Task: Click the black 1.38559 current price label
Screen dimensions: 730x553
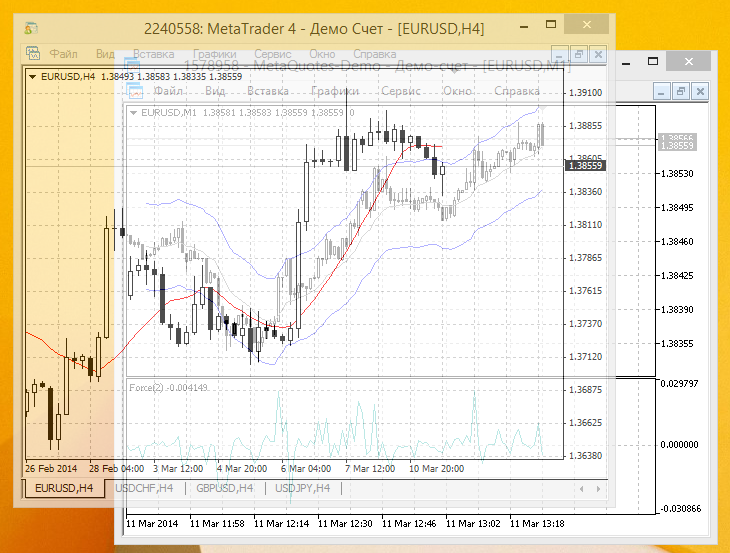Action: click(585, 166)
